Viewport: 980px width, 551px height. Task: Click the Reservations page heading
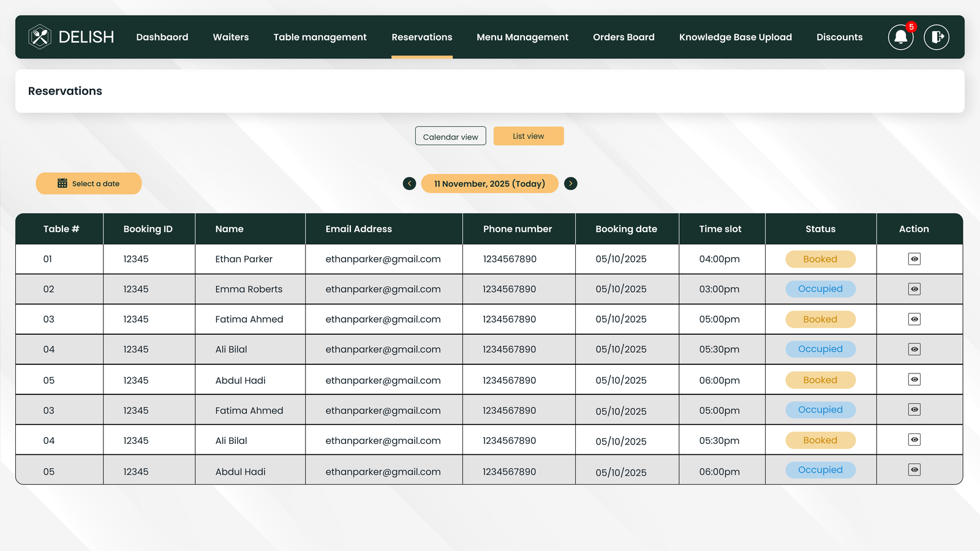coord(65,91)
